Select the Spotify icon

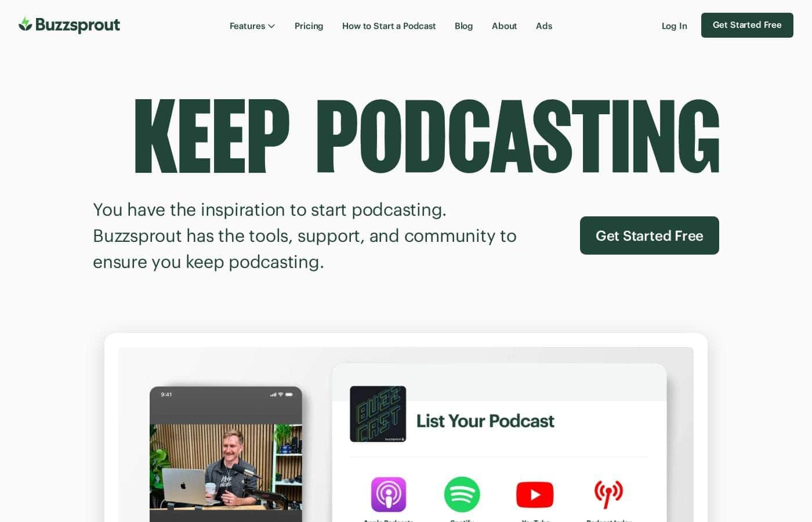462,494
